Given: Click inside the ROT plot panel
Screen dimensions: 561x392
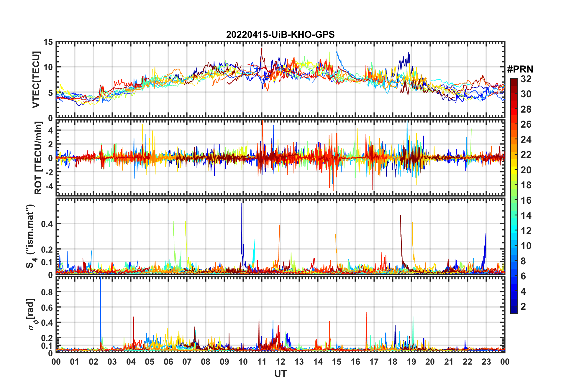Looking at the screenshot, I should tap(280, 157).
